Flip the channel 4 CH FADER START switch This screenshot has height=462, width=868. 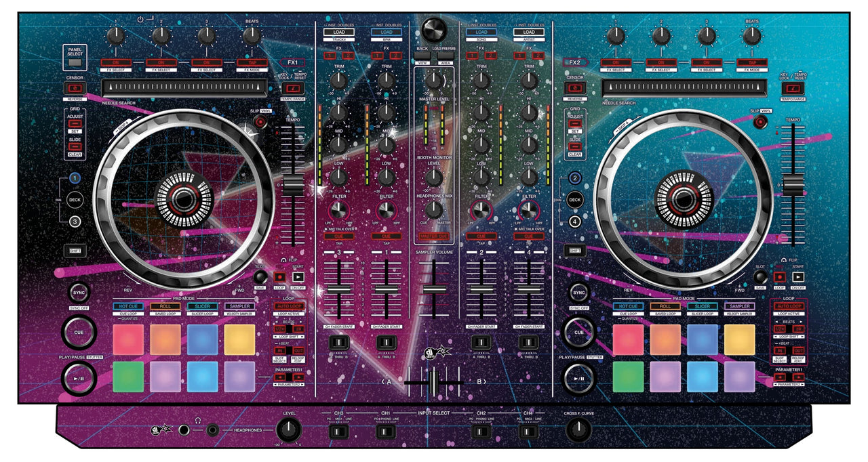529,343
